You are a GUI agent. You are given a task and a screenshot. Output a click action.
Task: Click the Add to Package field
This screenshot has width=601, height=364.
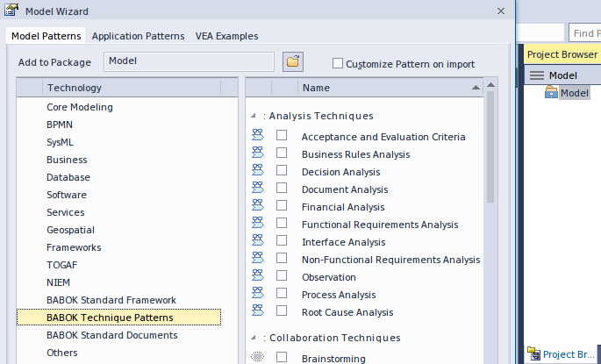click(189, 61)
